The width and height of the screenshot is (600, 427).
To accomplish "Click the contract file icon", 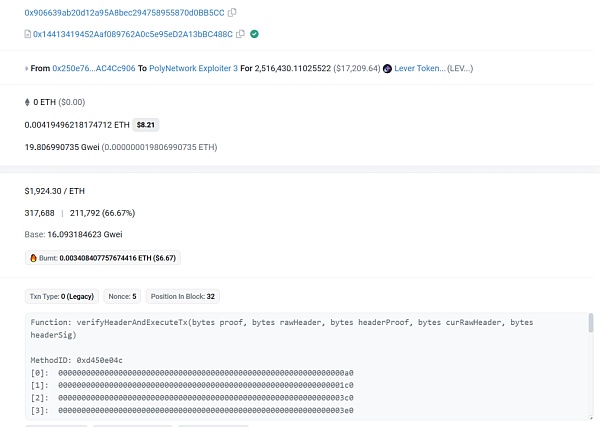I will pyautogui.click(x=27, y=34).
